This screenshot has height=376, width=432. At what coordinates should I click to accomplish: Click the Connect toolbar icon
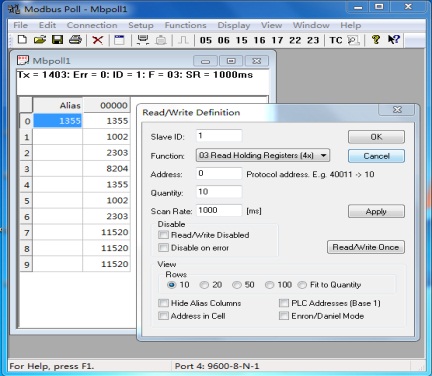tap(143, 40)
